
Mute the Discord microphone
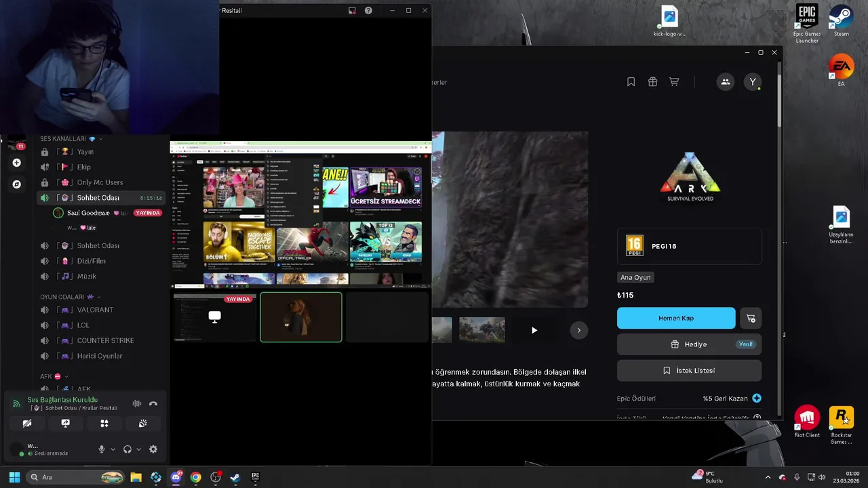[x=102, y=449]
